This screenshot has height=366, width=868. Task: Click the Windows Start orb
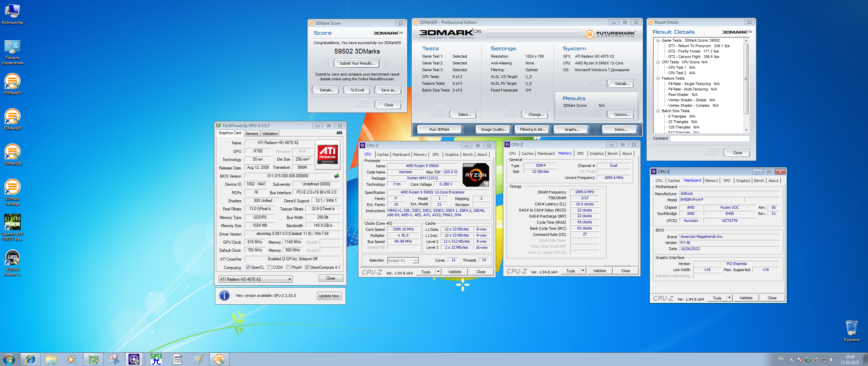coord(9,359)
